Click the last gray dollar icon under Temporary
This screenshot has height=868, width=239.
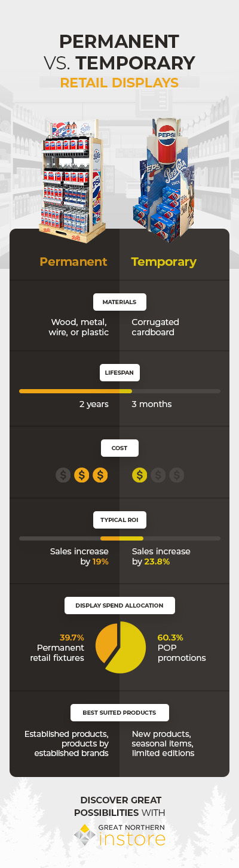[x=176, y=475]
